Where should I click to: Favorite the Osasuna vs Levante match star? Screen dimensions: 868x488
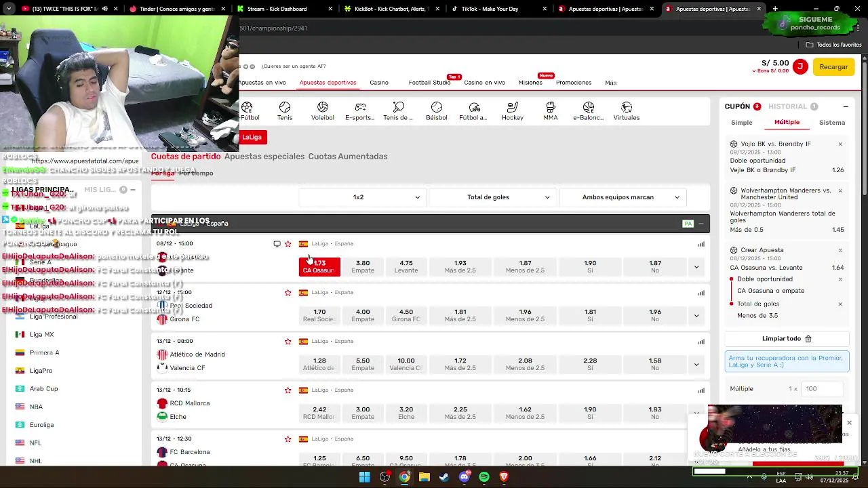tap(288, 244)
